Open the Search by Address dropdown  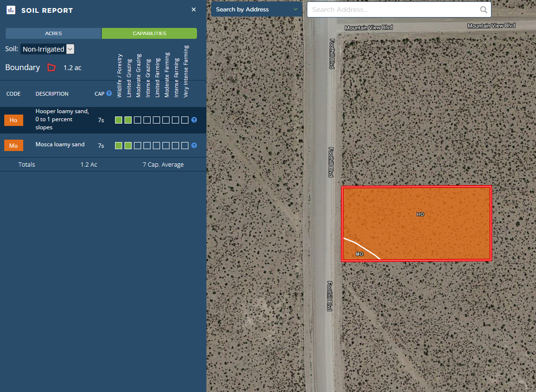[x=257, y=9]
